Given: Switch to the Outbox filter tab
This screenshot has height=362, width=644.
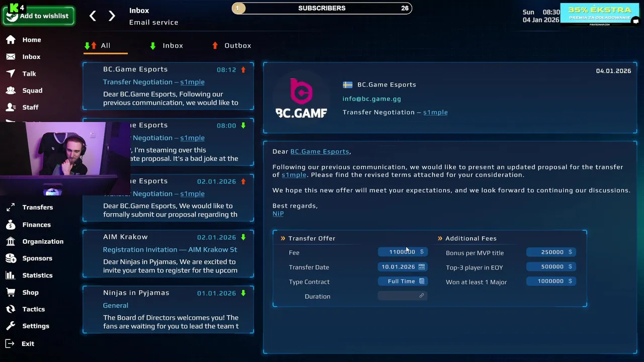Looking at the screenshot, I should click(x=231, y=45).
